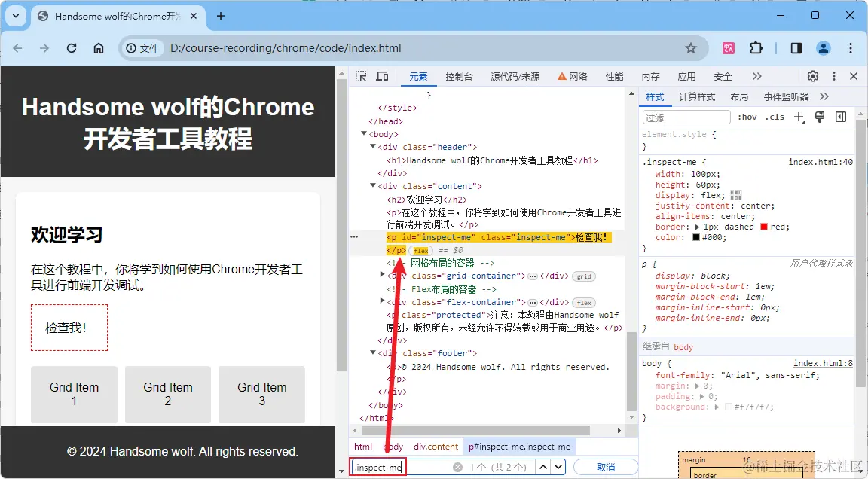The height and width of the screenshot is (479, 868).
Task: Click the styles 过滤 filter field
Action: (686, 117)
